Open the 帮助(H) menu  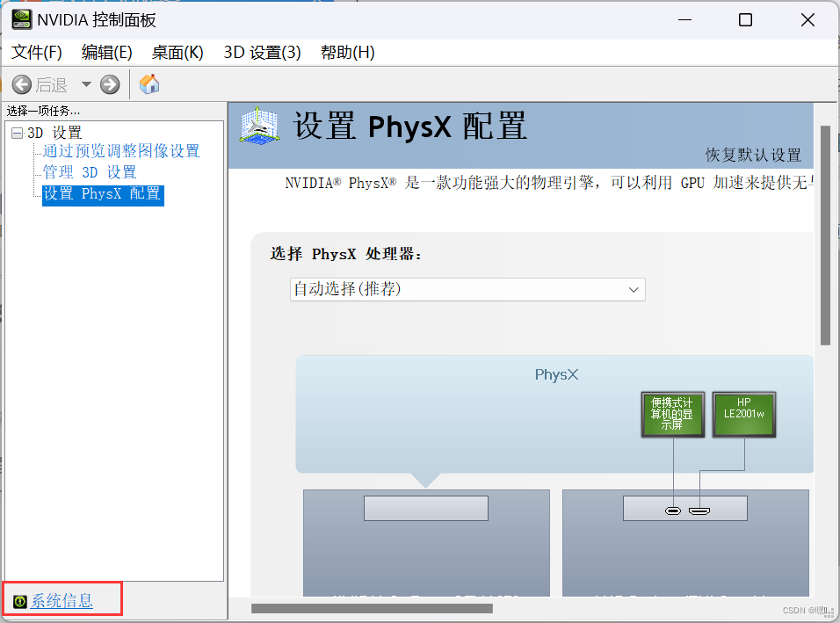pos(349,53)
